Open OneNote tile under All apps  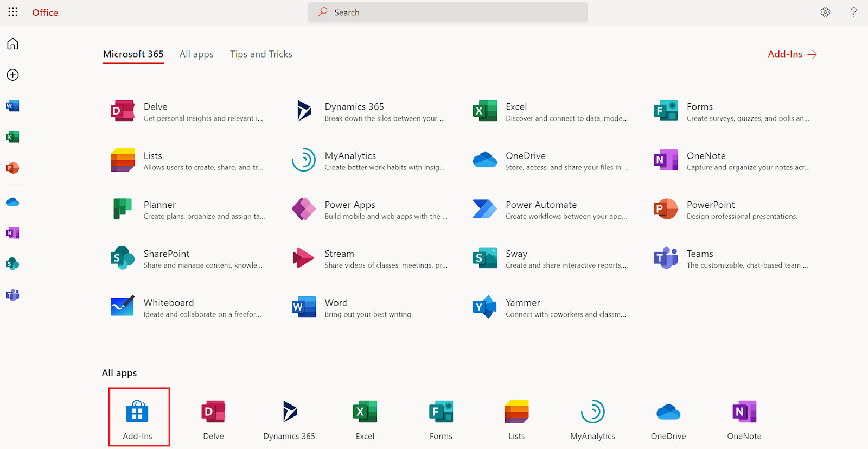click(x=744, y=420)
